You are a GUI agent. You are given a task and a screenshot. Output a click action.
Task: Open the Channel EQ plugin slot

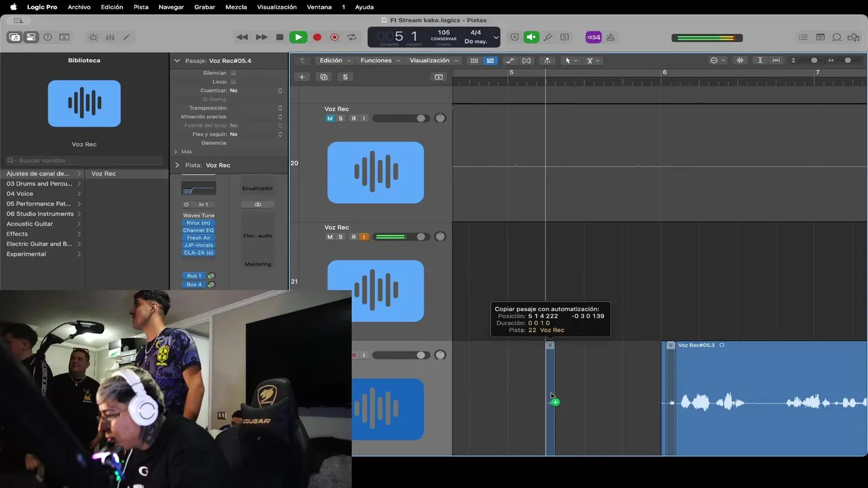(198, 230)
